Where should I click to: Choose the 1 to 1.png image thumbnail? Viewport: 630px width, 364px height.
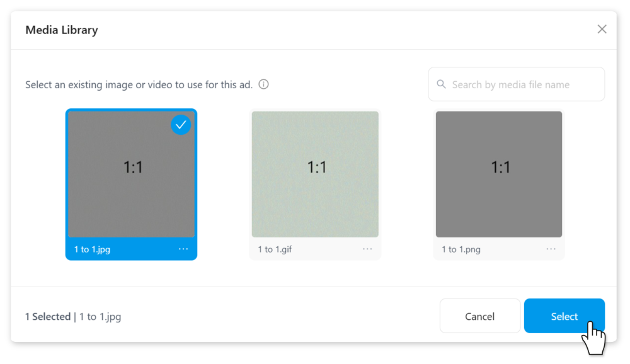[499, 174]
